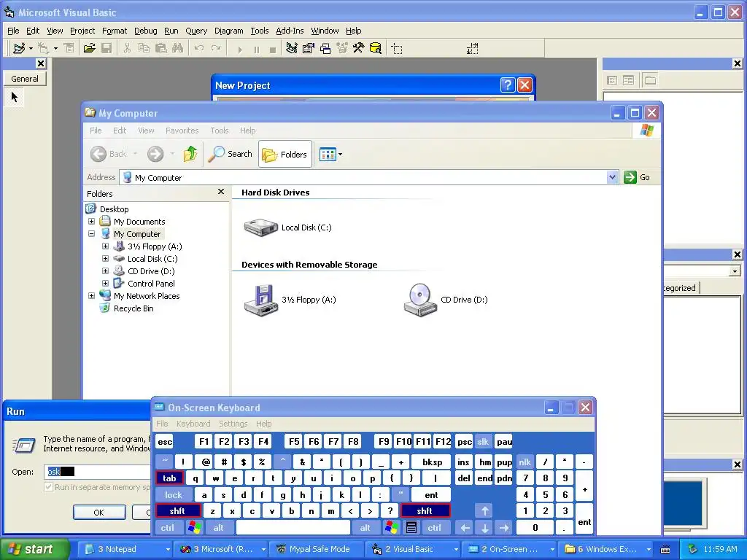
Task: Open the Settings menu in On-Screen Keyboard
Action: [233, 424]
